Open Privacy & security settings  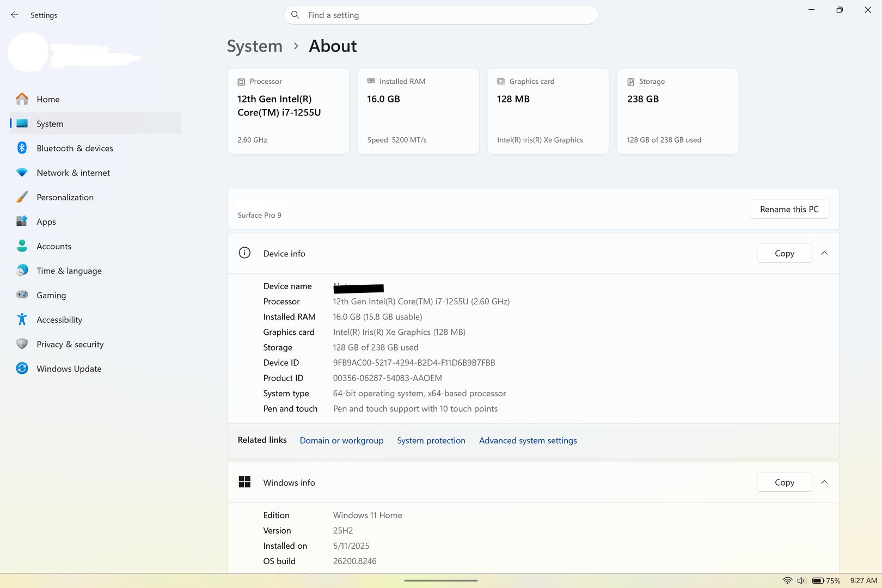tap(95, 344)
